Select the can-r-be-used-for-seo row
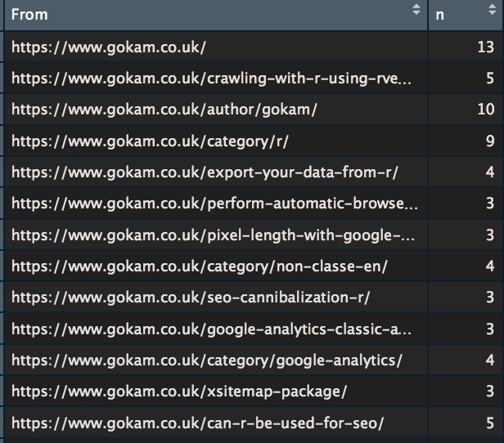The height and width of the screenshot is (443, 504). [197, 423]
